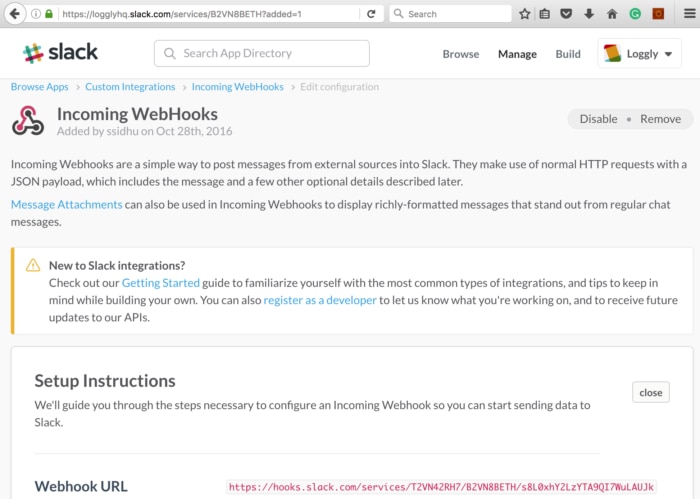This screenshot has width=700, height=499.
Task: Open the Browse menu item
Action: click(460, 54)
